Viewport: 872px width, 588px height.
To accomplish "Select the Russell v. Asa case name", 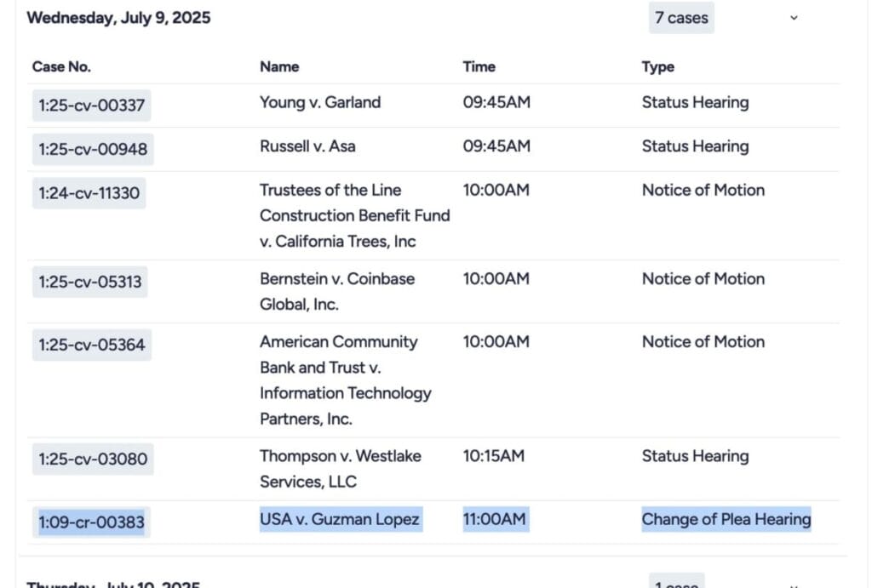I will click(x=307, y=146).
